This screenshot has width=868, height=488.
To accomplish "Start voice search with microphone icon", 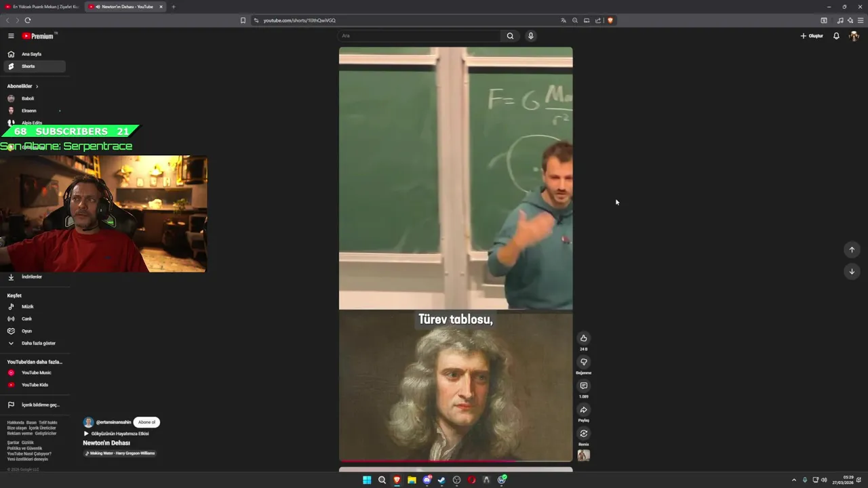I will coord(531,36).
